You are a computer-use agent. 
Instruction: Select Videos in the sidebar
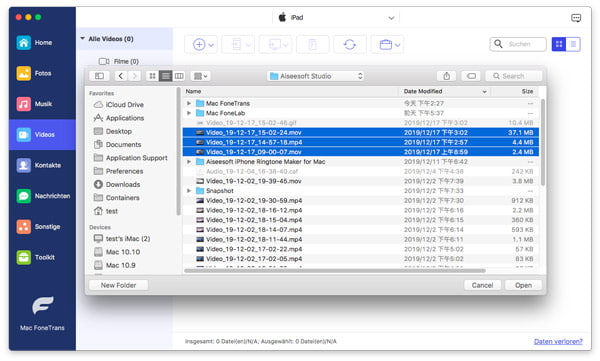[42, 134]
